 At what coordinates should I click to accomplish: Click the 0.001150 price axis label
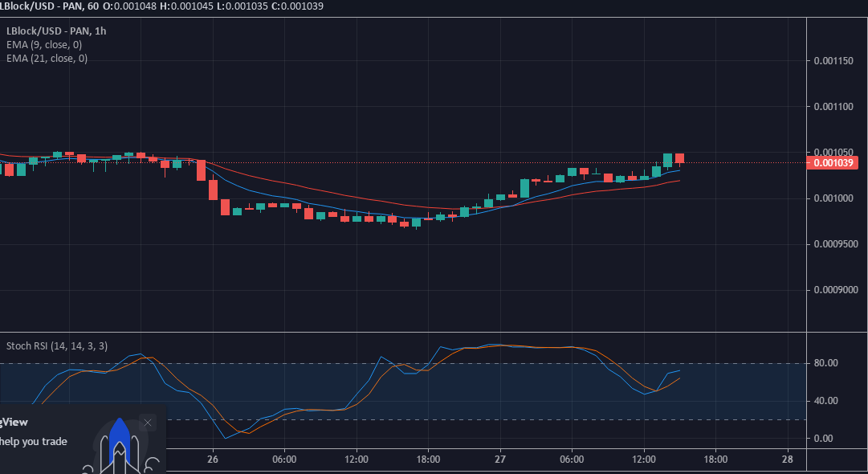coord(833,61)
